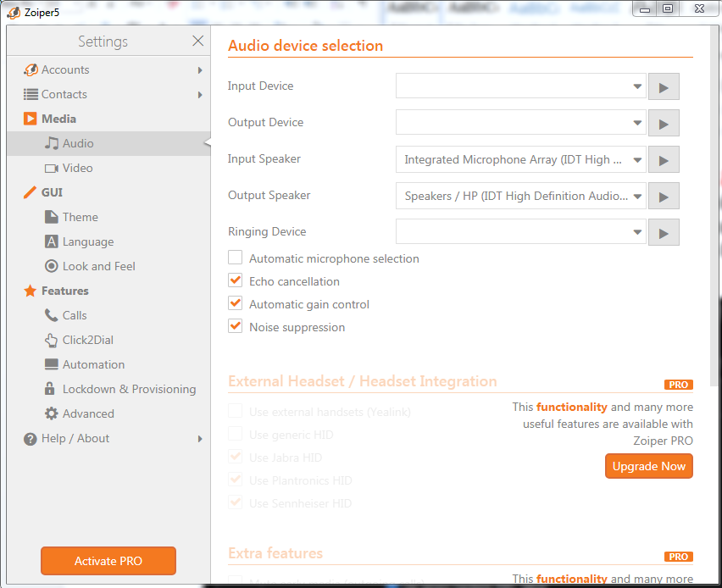Click the Audio device selection heading

(305, 46)
